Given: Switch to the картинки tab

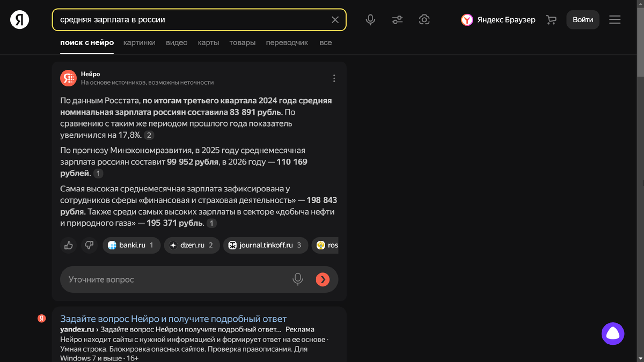Looking at the screenshot, I should 139,42.
